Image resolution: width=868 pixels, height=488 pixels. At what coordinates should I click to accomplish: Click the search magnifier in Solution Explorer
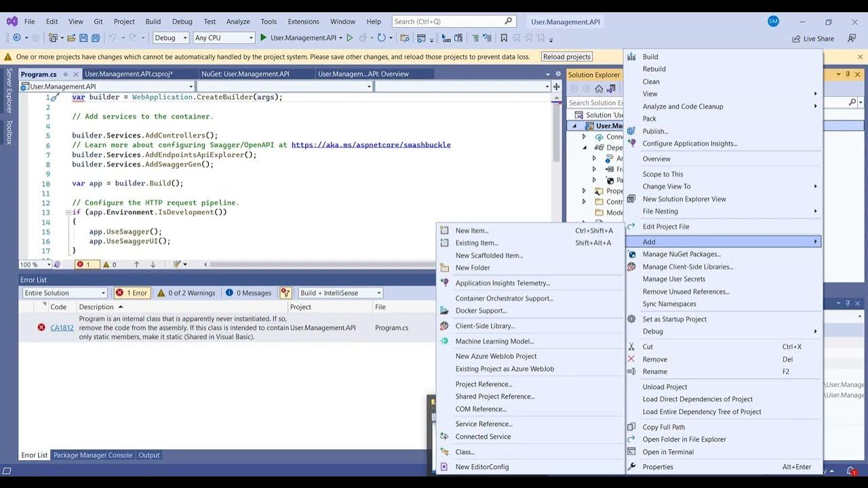852,102
